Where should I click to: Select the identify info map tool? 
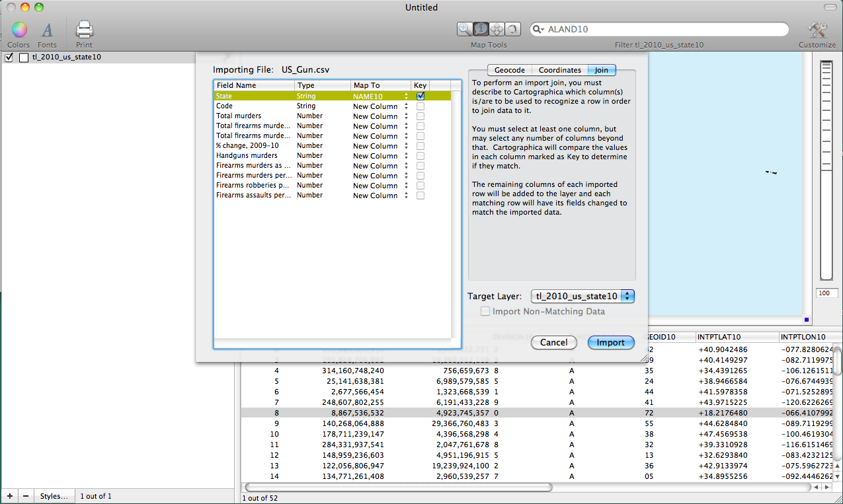click(x=481, y=29)
